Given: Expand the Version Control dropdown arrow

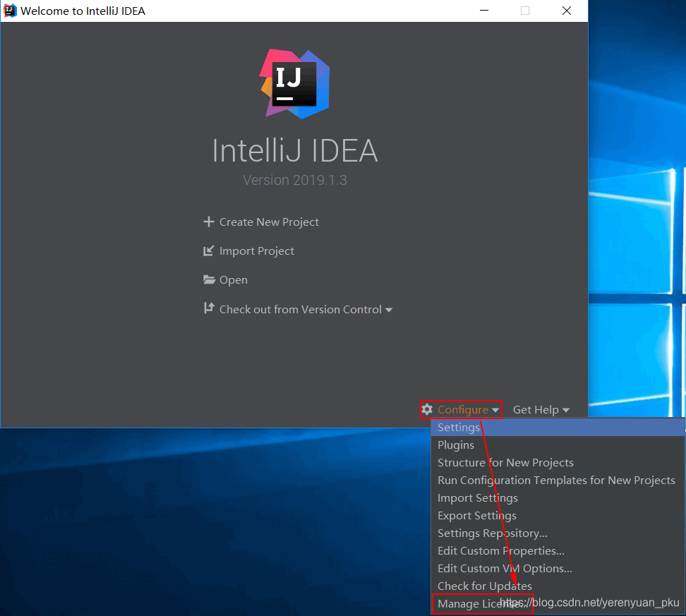Looking at the screenshot, I should click(388, 310).
